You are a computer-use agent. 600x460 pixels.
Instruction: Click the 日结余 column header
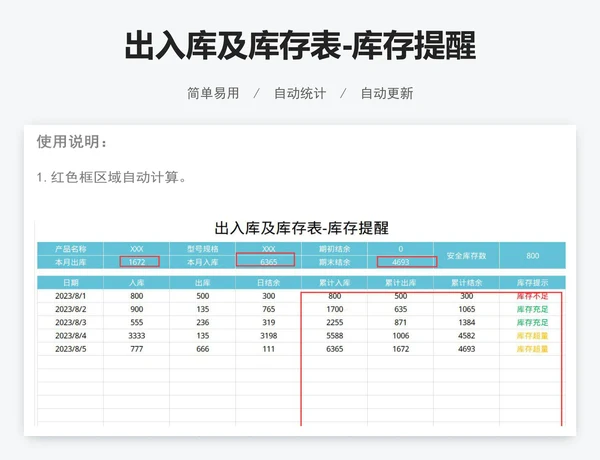coord(268,283)
